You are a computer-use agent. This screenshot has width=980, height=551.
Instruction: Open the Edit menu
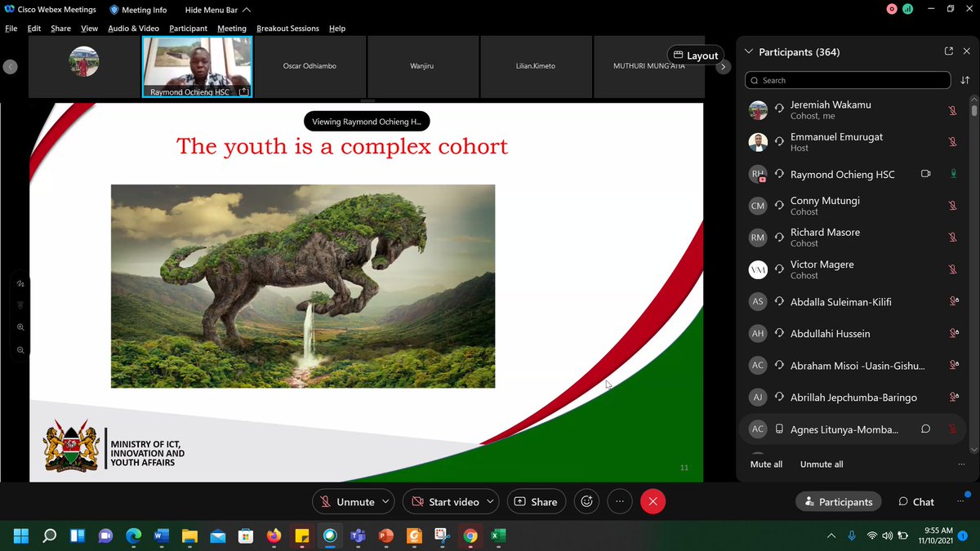pyautogui.click(x=34, y=28)
